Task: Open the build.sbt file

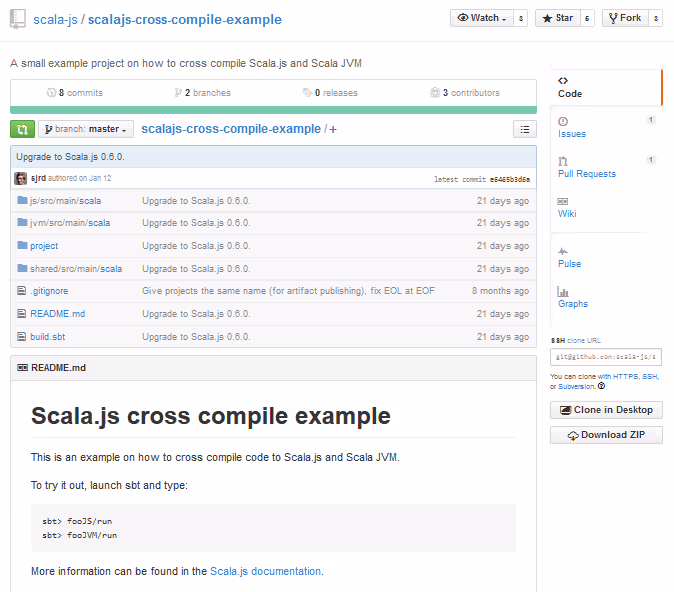Action: point(48,337)
